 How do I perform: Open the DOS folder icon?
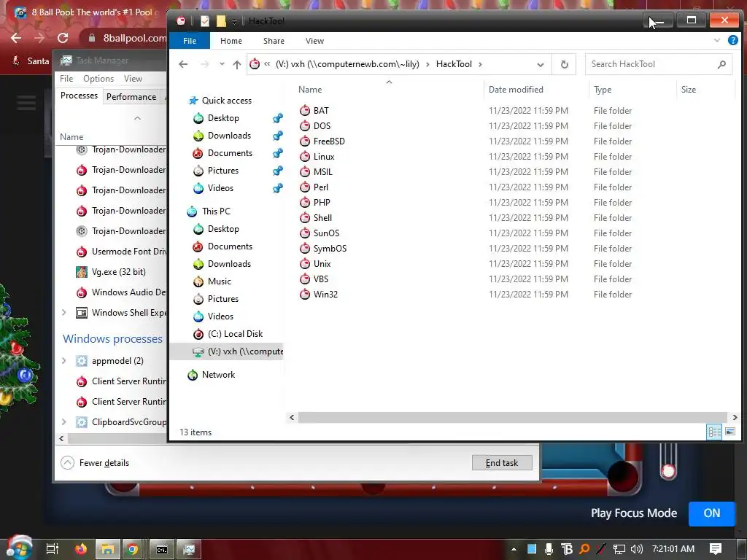[305, 125]
